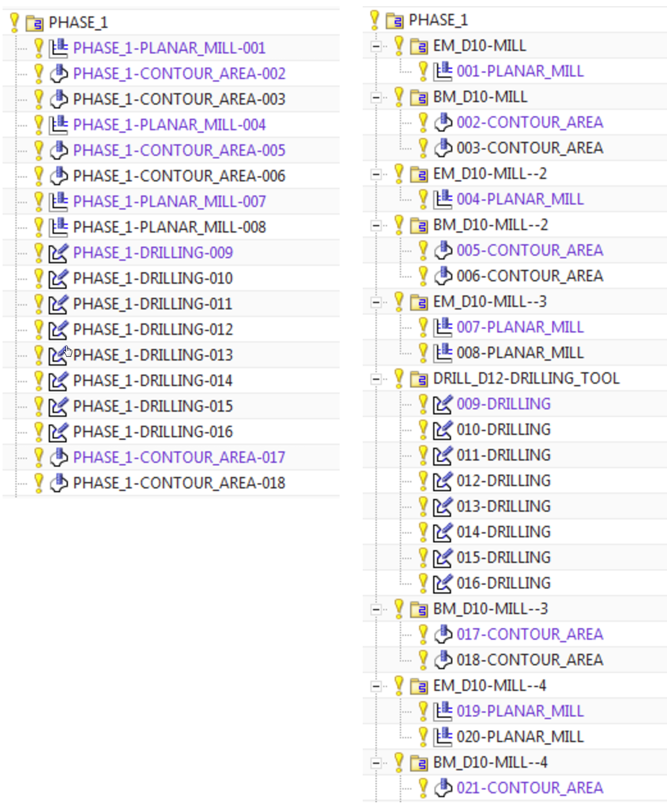Select operation 013-DRILLING
The image size is (667, 812).
point(504,506)
